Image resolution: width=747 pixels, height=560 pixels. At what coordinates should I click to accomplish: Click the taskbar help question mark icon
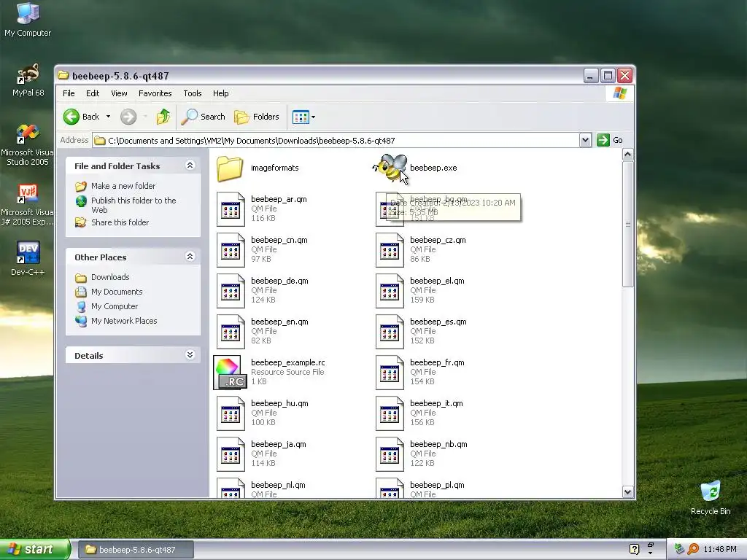pyautogui.click(x=634, y=549)
